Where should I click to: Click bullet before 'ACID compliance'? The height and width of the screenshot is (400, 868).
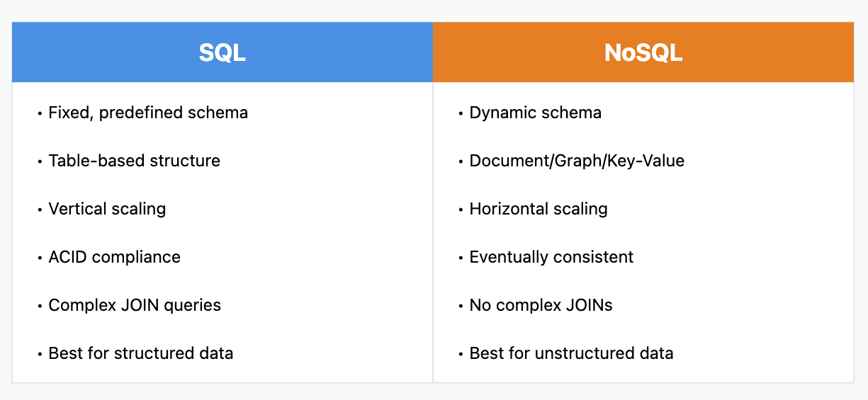tap(40, 258)
